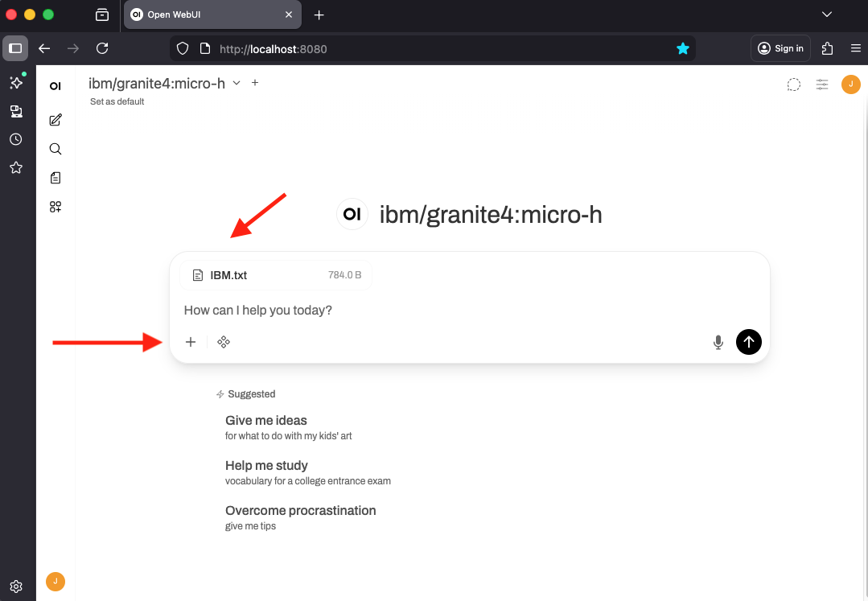Toggle the bookmark star in the address bar

tap(683, 48)
